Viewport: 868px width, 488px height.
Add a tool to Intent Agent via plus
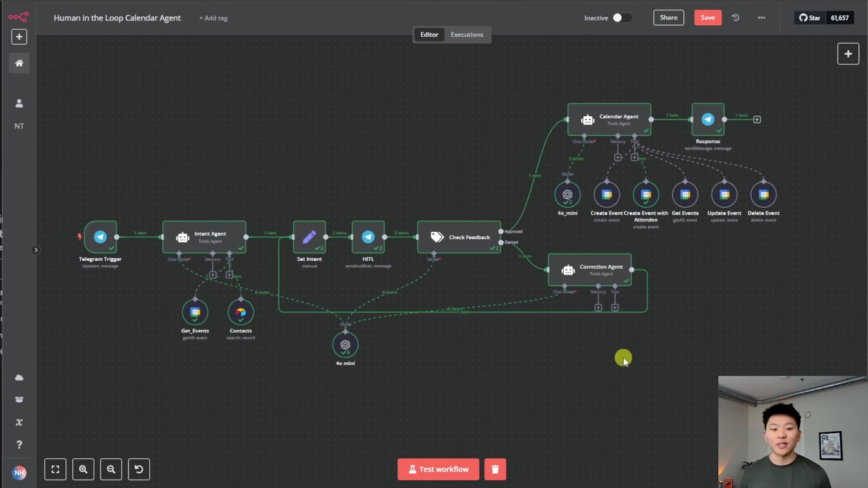pyautogui.click(x=229, y=275)
